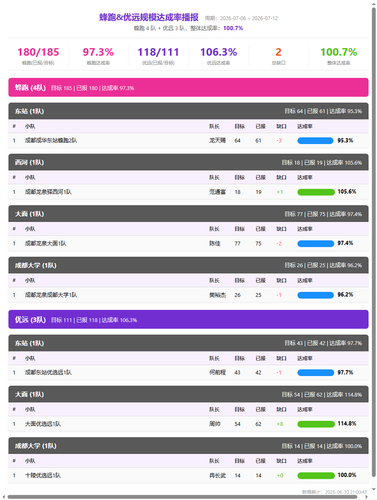Click the orange 总缺口 value 2
Viewport: 377px width, 500px height.
278,52
